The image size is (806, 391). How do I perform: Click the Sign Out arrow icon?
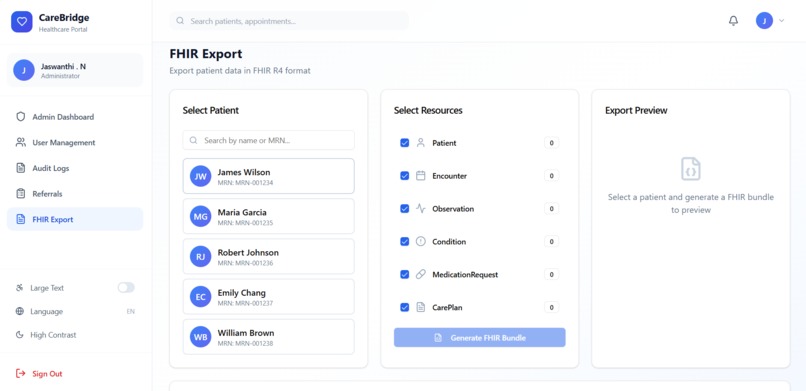(21, 374)
